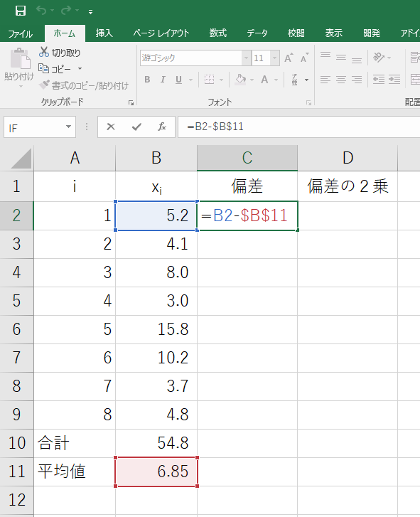Click cell B11 containing 6.85
Viewport: 420px width, 517px height.
click(x=156, y=471)
